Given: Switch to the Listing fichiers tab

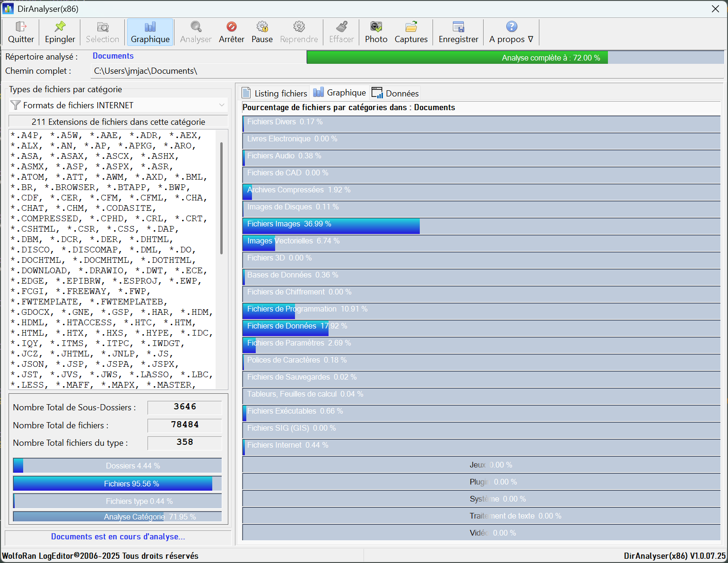Looking at the screenshot, I should click(x=275, y=93).
